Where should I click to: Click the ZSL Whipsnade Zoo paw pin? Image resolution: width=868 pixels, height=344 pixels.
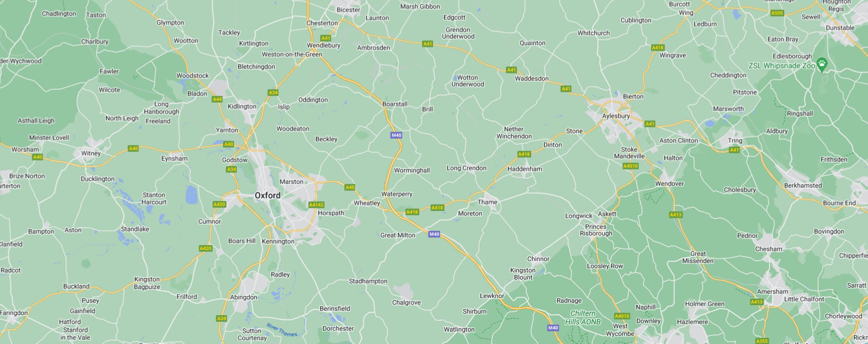pos(822,64)
